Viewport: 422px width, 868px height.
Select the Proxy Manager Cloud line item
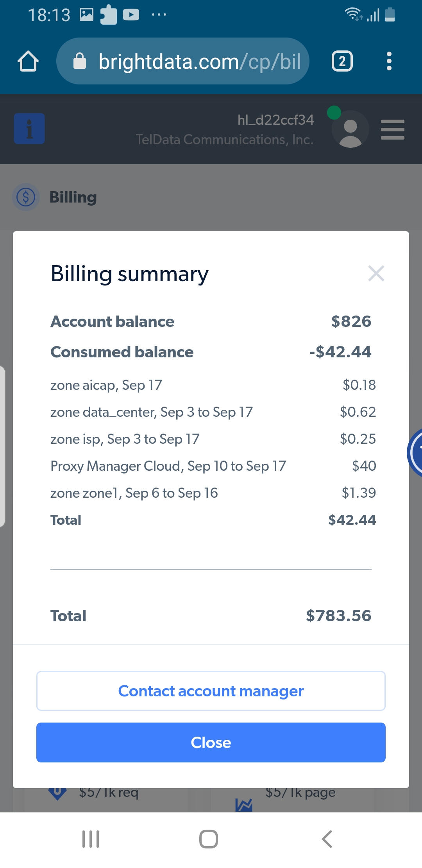pyautogui.click(x=168, y=466)
